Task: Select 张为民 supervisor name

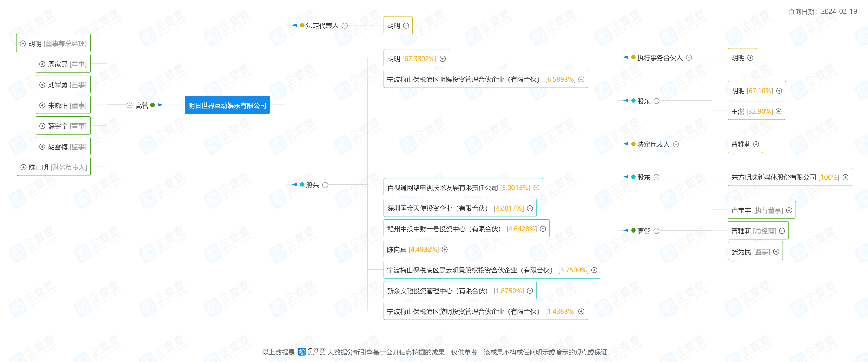Action: coord(741,252)
